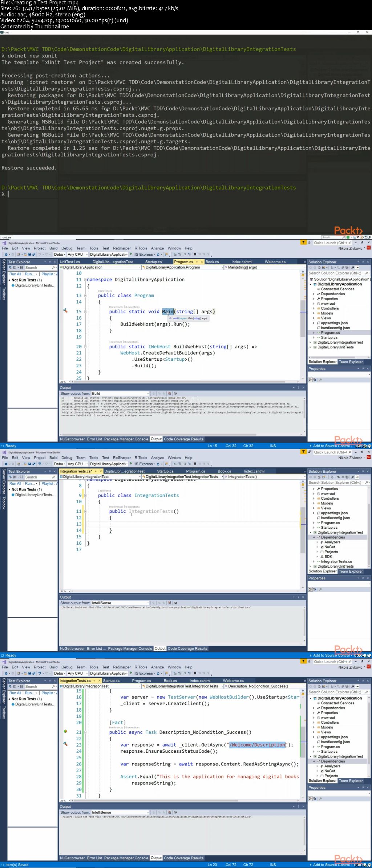
Task: Click Save All icon in Item(s) Saved window toolbar
Action: click(34, 673)
